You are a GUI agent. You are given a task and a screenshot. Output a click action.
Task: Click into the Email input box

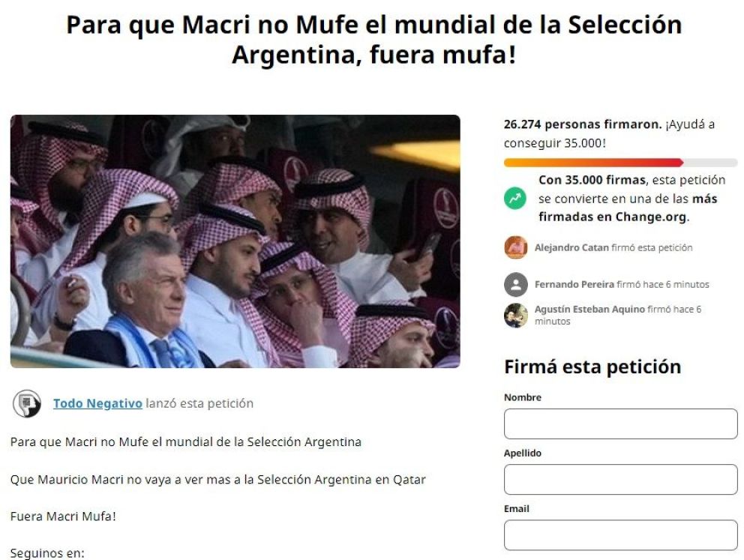[621, 535]
